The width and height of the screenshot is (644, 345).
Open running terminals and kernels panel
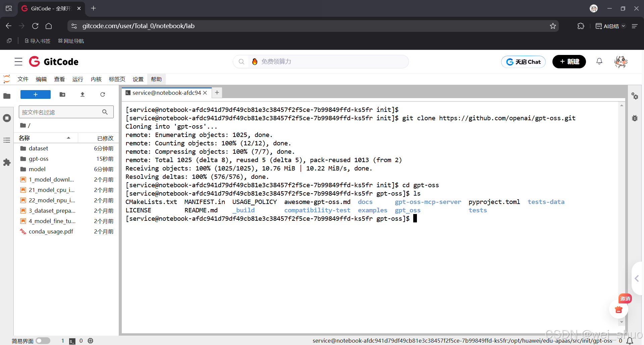click(7, 118)
